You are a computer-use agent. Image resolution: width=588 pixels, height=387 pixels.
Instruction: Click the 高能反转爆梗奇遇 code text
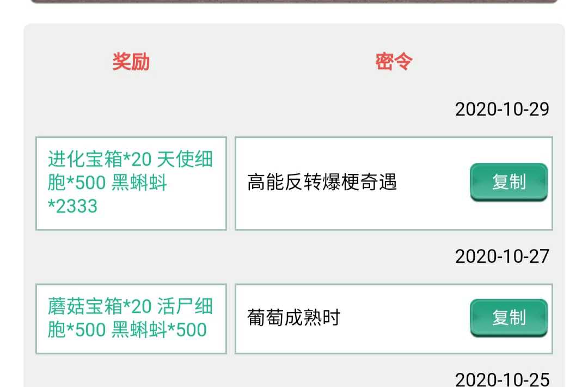coord(322,182)
